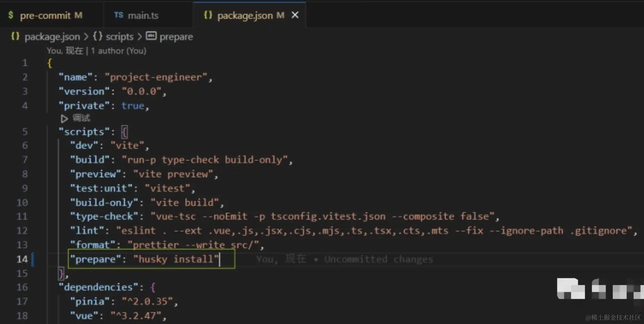Click the "dependencies" key
Viewport: 644px width, 324px height.
(99, 287)
